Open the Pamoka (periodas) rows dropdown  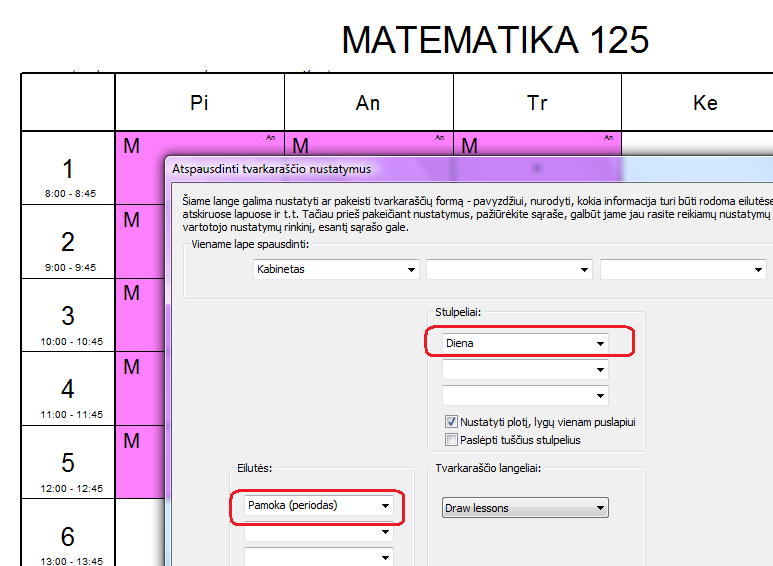pyautogui.click(x=318, y=506)
